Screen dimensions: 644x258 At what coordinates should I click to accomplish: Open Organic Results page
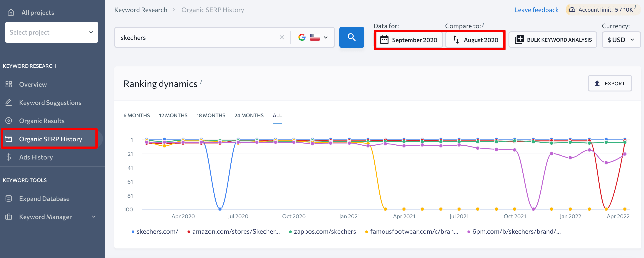[42, 121]
